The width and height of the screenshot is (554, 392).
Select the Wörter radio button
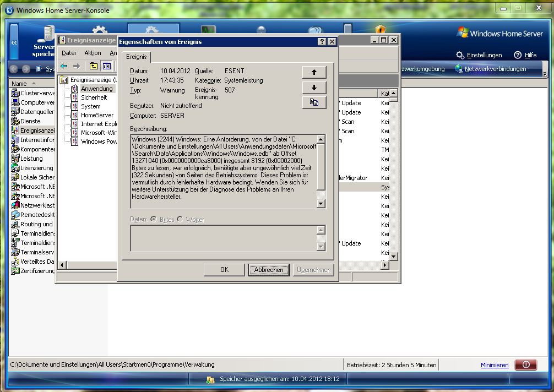[x=180, y=219]
